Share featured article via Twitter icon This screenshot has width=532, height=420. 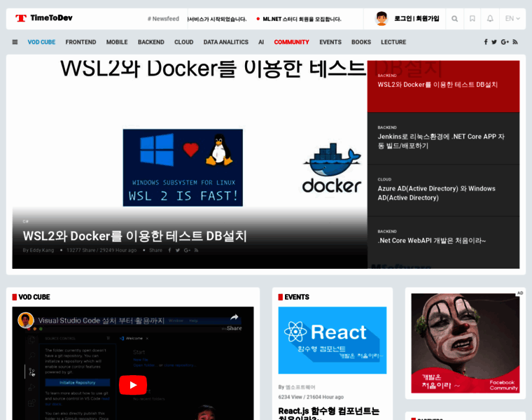[178, 251]
